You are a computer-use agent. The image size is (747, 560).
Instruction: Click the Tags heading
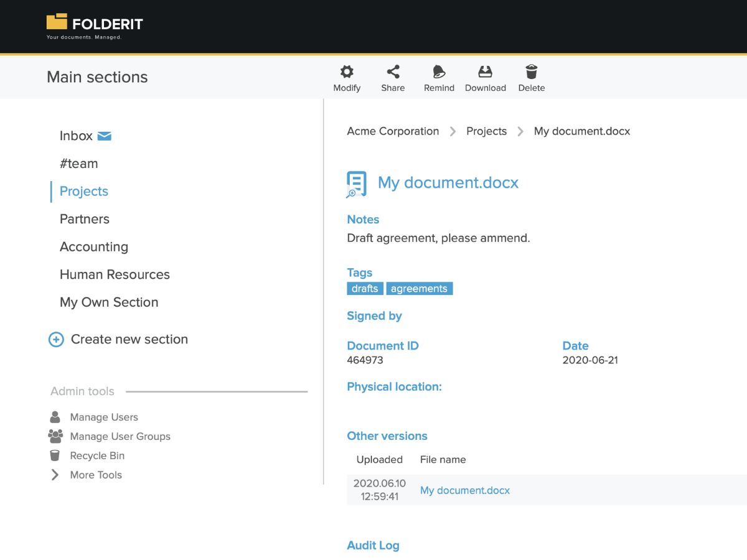point(359,273)
